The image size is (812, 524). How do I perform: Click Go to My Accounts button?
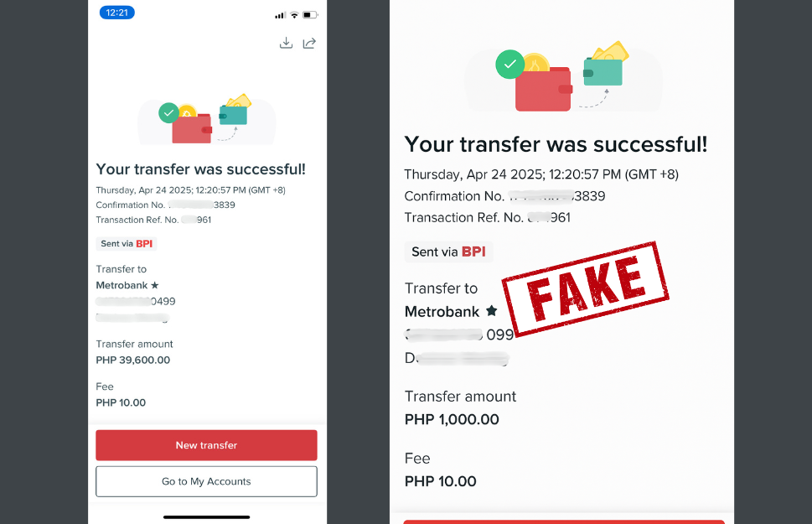(206, 481)
